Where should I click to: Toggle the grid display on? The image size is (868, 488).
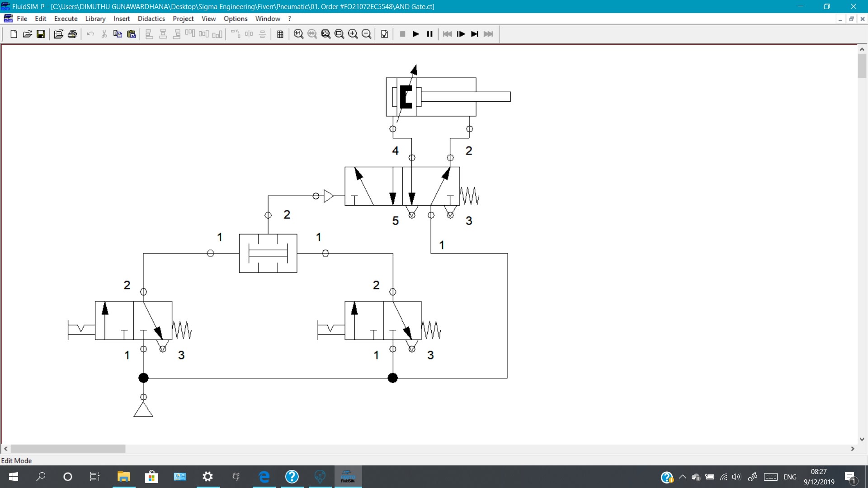280,34
